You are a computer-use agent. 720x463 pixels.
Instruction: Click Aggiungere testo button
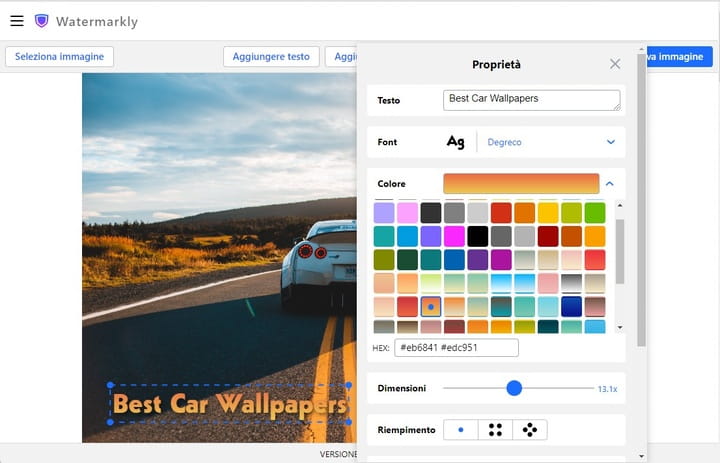pos(271,56)
